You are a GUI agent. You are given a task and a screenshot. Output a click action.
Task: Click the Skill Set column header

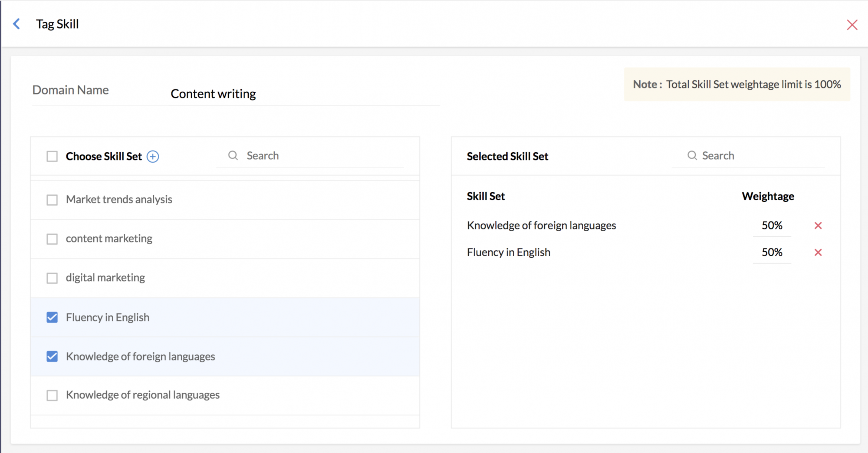[486, 197]
